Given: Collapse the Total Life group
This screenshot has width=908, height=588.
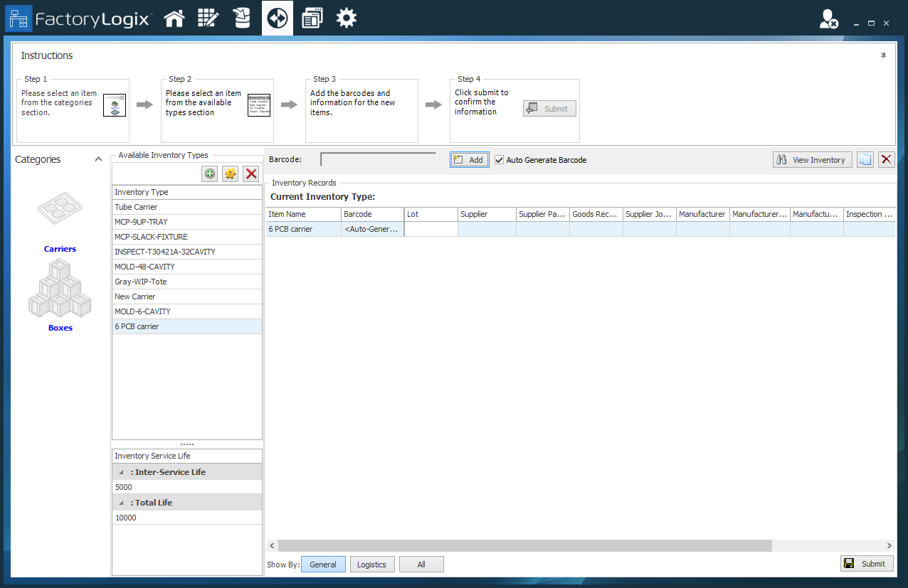Looking at the screenshot, I should click(x=121, y=503).
